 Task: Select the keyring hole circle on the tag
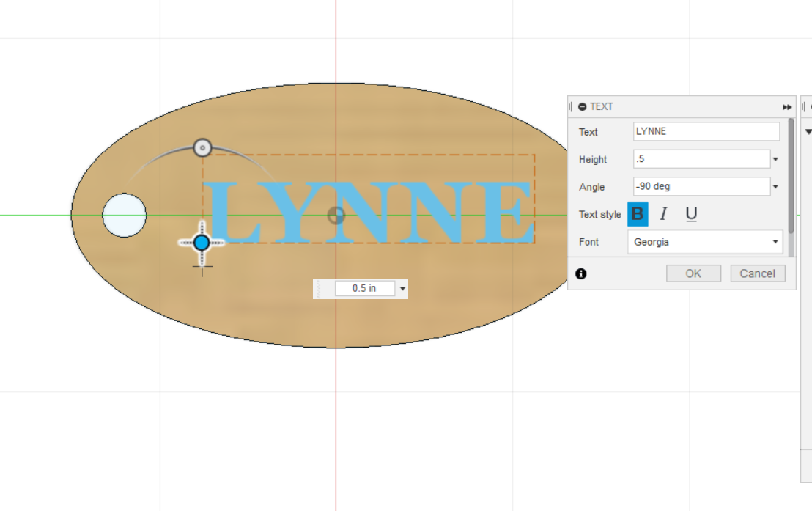pos(125,215)
